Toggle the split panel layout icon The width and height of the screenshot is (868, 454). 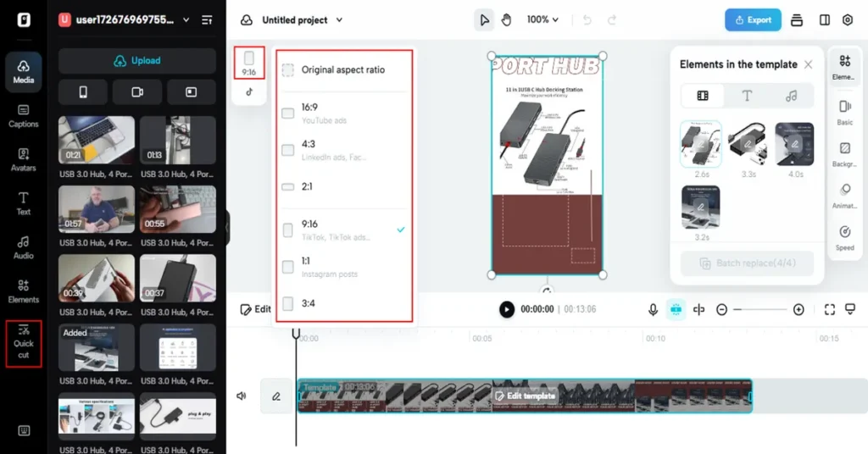click(x=824, y=20)
